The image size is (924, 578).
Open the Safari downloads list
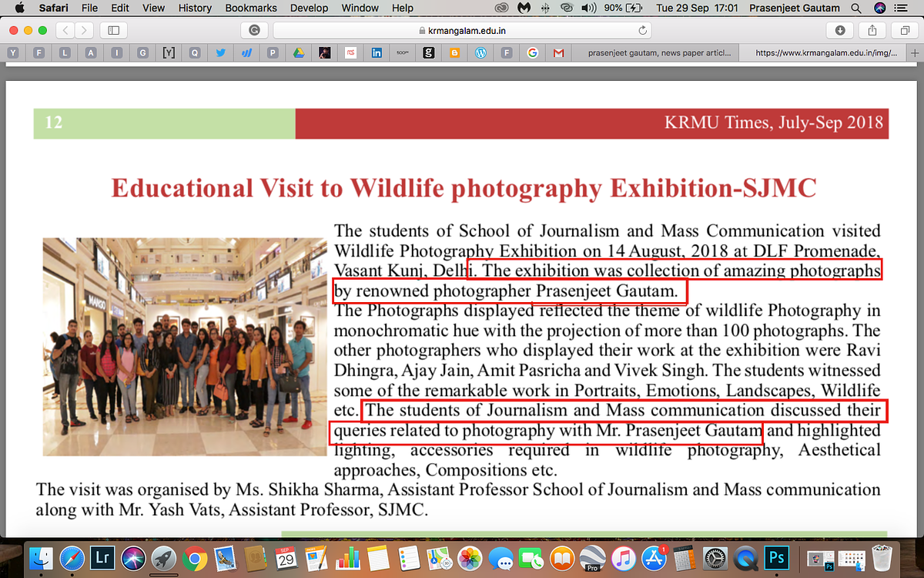(x=840, y=30)
